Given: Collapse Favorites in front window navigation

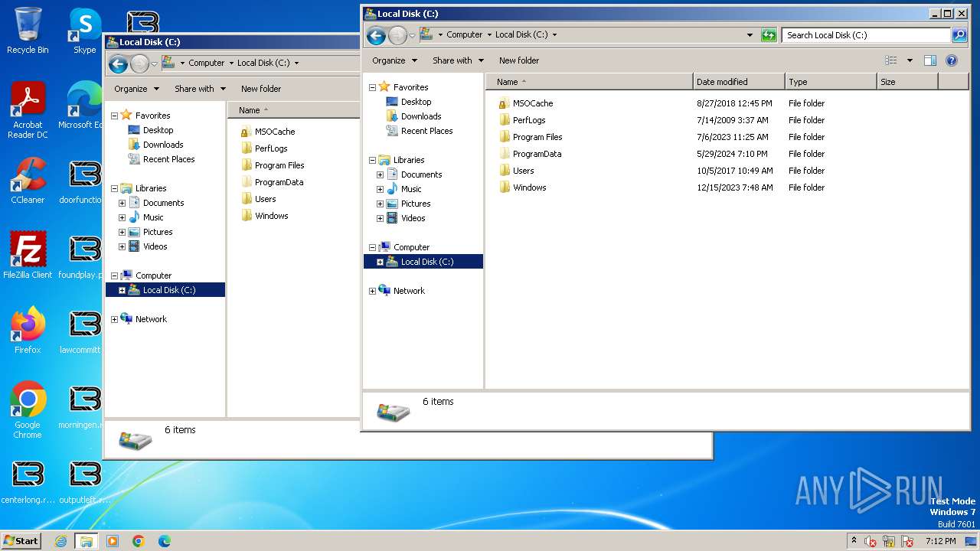Looking at the screenshot, I should tap(373, 87).
